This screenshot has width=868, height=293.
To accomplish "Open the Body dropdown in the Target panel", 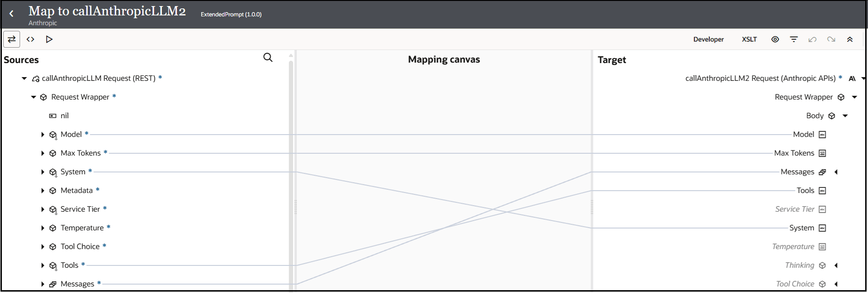I will point(846,115).
